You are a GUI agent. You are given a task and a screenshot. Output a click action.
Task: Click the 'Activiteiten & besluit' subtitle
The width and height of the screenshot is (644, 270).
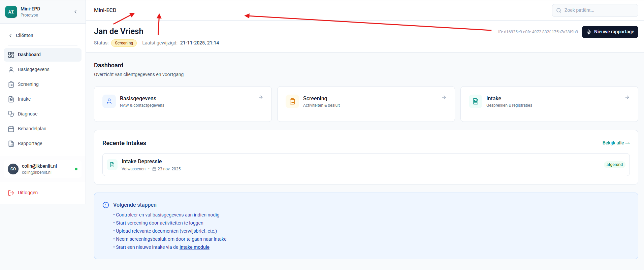click(x=321, y=106)
